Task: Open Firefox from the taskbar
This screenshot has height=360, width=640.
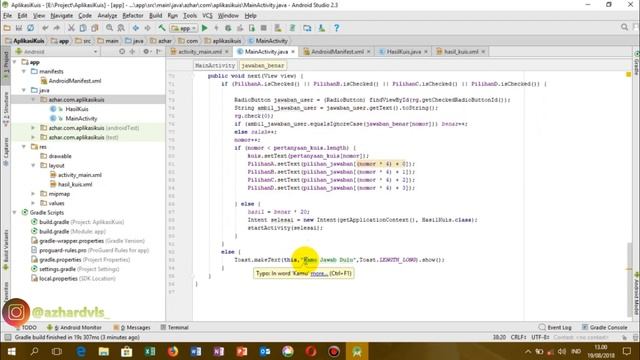Action: click(173, 351)
